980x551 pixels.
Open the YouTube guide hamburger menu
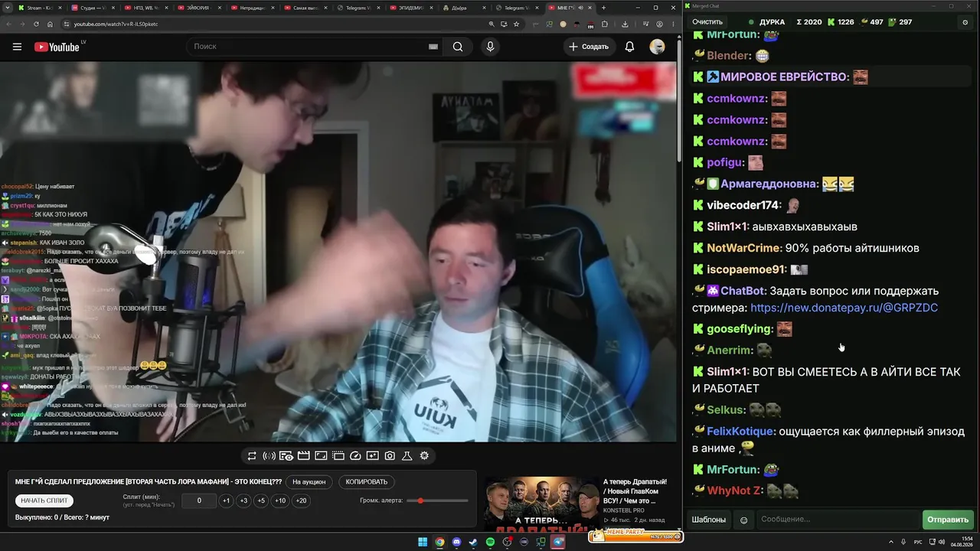click(17, 47)
